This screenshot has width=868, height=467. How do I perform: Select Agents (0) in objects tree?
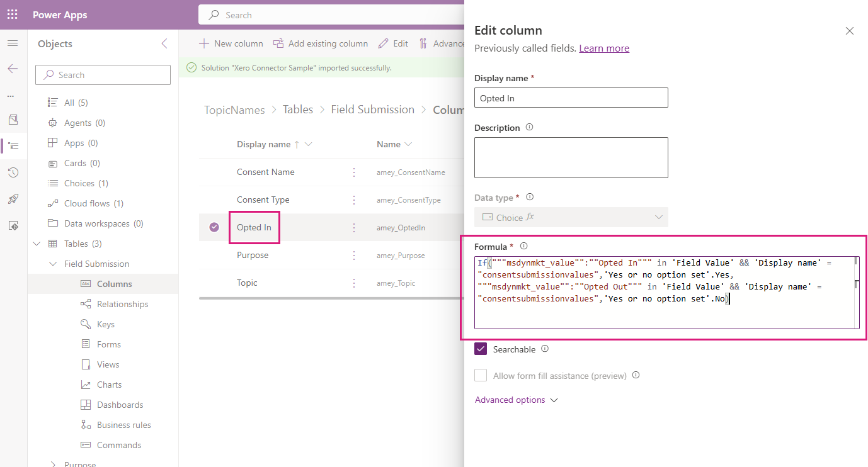tap(84, 123)
